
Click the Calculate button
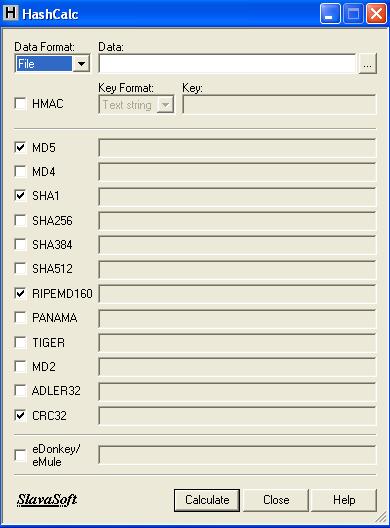click(x=207, y=500)
